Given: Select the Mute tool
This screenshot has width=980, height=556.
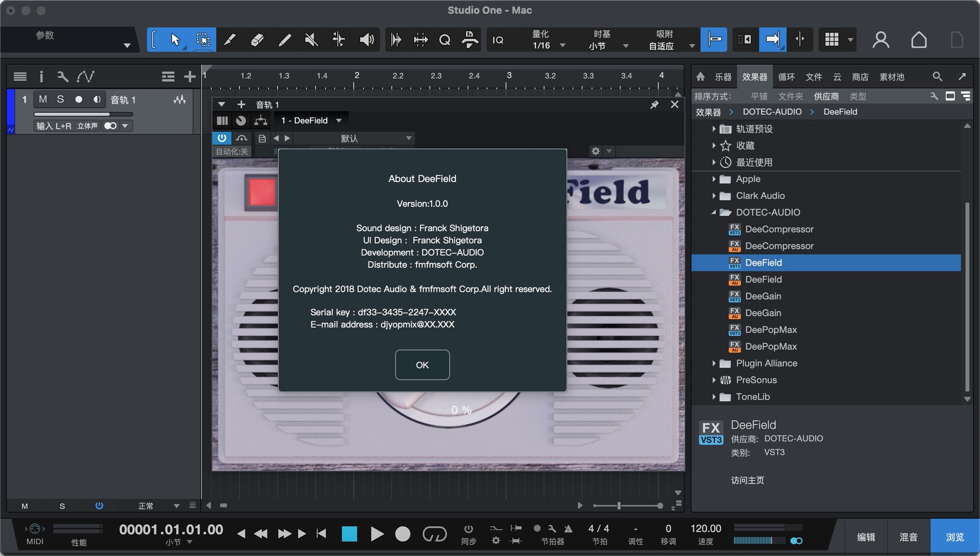Looking at the screenshot, I should tap(311, 40).
